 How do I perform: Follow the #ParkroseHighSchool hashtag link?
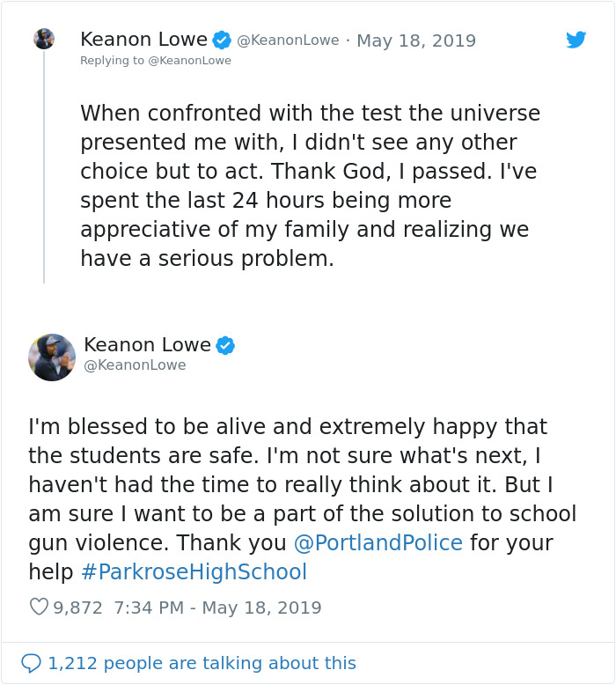(x=194, y=572)
